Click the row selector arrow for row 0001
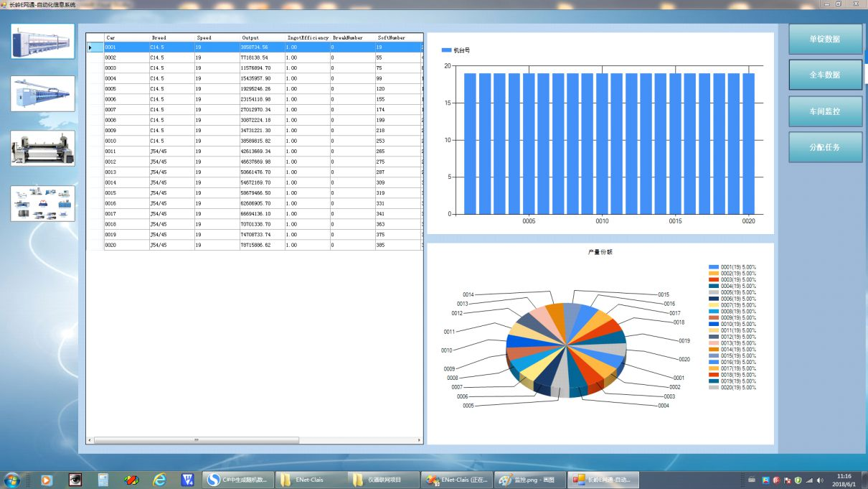Viewport: 868px width, 489px height. click(90, 47)
